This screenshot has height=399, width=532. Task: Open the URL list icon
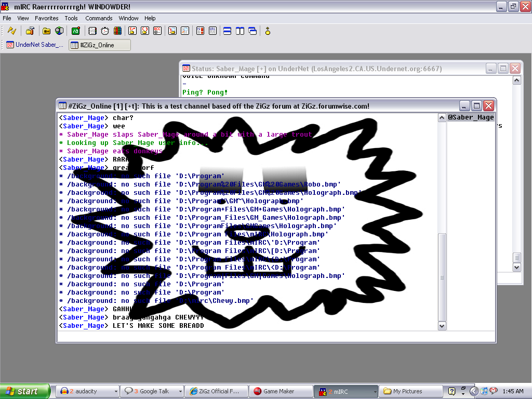212,31
